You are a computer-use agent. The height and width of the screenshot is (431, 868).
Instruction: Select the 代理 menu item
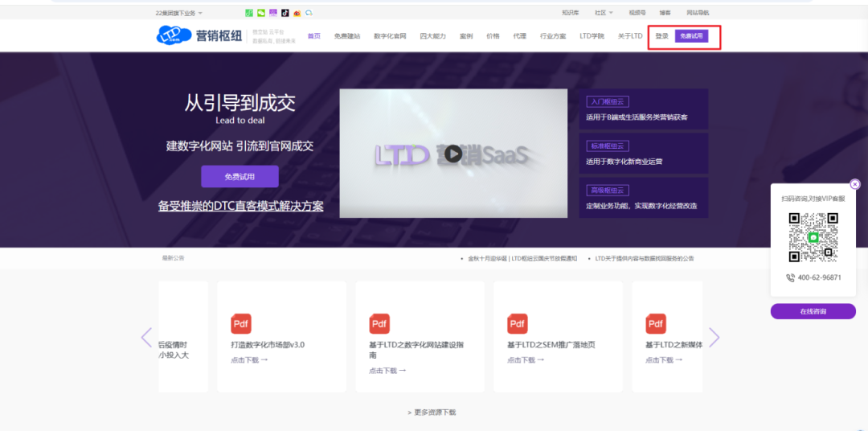click(x=519, y=36)
